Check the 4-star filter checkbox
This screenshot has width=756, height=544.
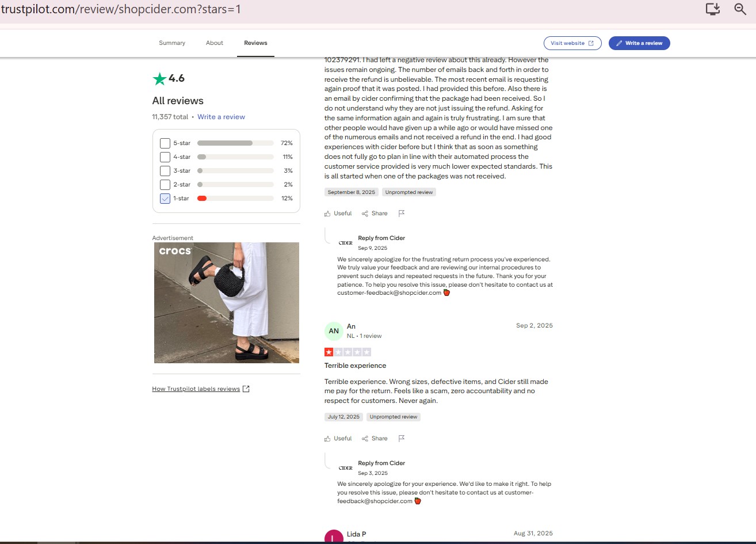tap(165, 157)
